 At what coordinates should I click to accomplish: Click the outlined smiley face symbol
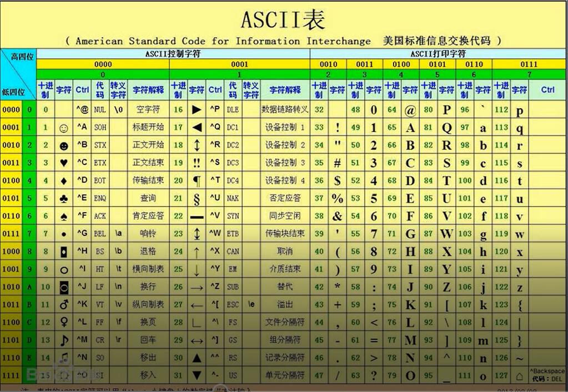[x=64, y=128]
